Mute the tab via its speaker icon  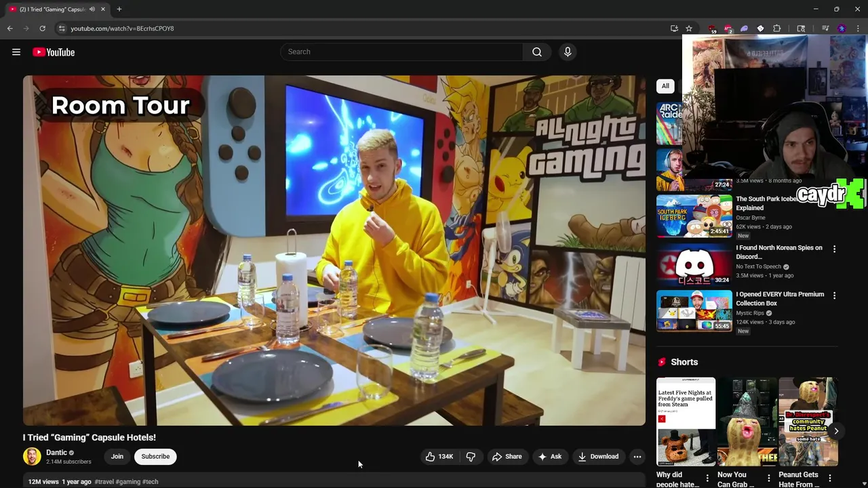pos(92,9)
